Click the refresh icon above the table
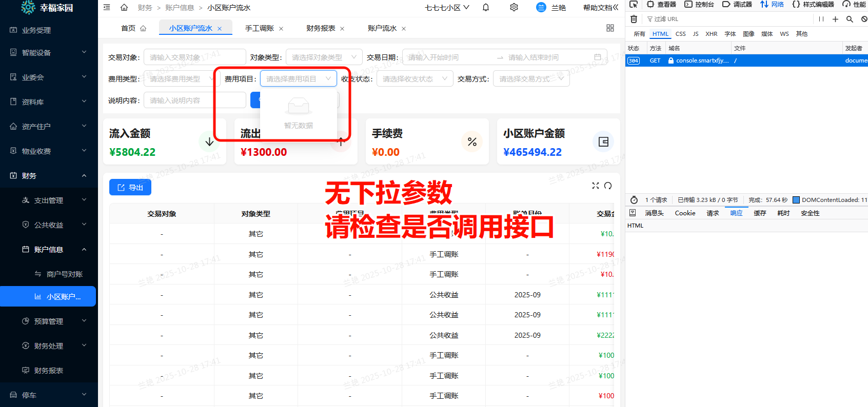 (608, 186)
